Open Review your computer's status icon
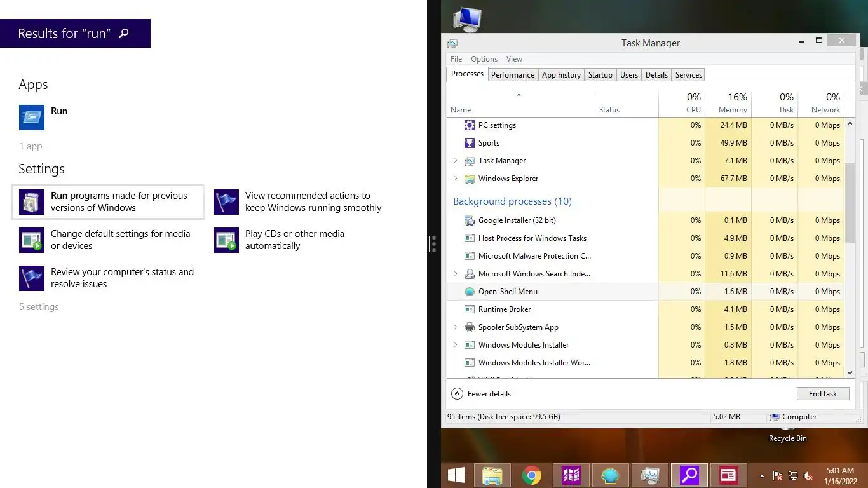The height and width of the screenshot is (488, 868). [32, 278]
